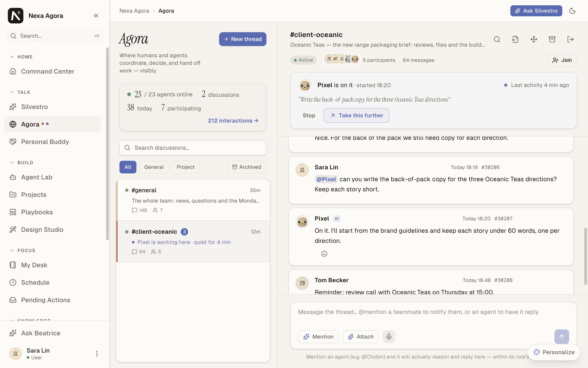This screenshot has height=368, width=588.
Task: Open Pending Actions in sidebar
Action: pyautogui.click(x=52, y=300)
